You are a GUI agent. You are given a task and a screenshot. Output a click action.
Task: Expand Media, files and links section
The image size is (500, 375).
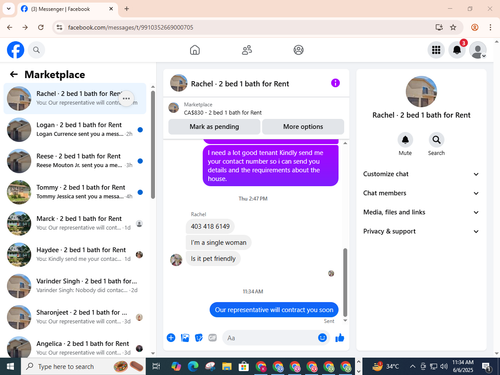pyautogui.click(x=421, y=212)
